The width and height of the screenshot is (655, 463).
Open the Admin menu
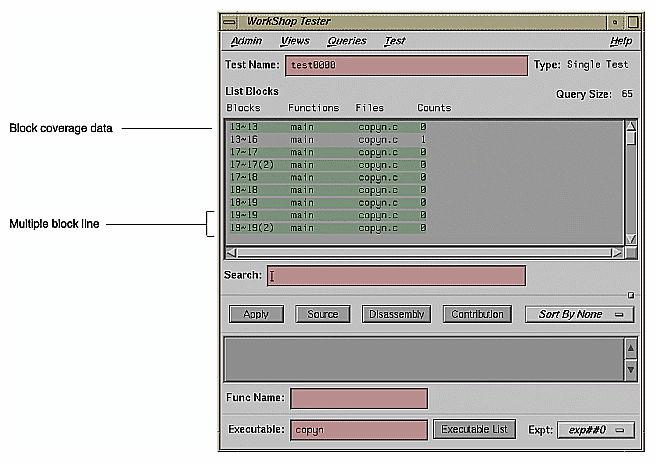pyautogui.click(x=246, y=41)
